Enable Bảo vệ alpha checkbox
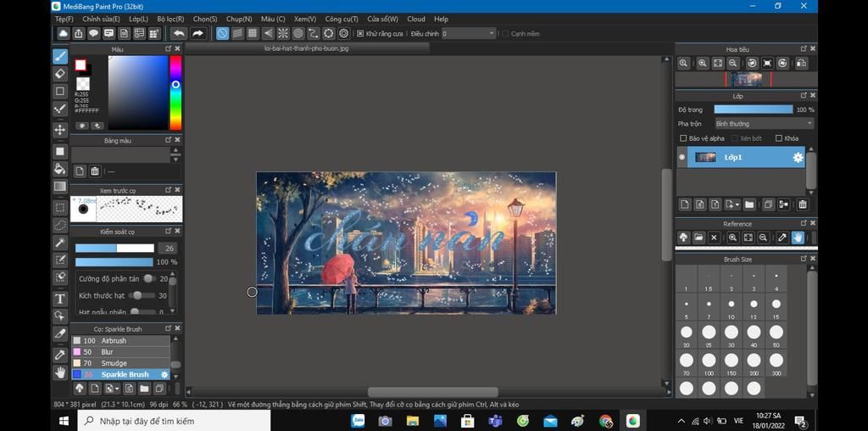The height and width of the screenshot is (431, 868). pos(683,138)
